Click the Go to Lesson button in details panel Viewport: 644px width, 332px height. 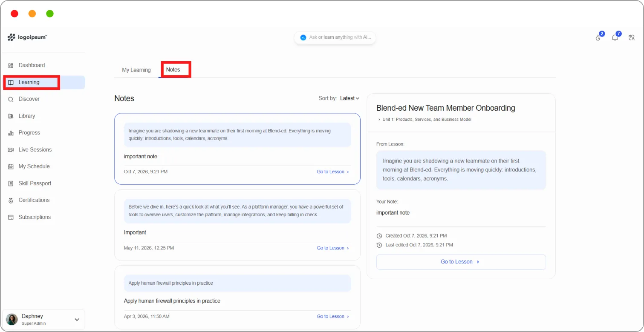pos(461,262)
